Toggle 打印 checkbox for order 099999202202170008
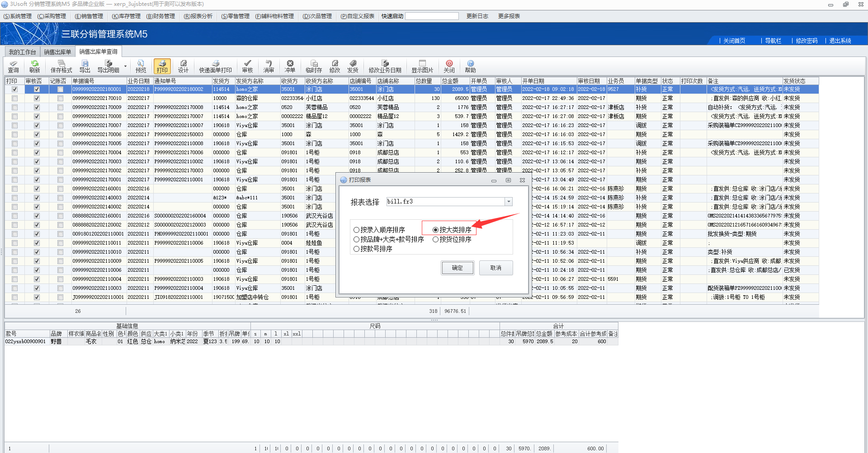 (x=14, y=117)
